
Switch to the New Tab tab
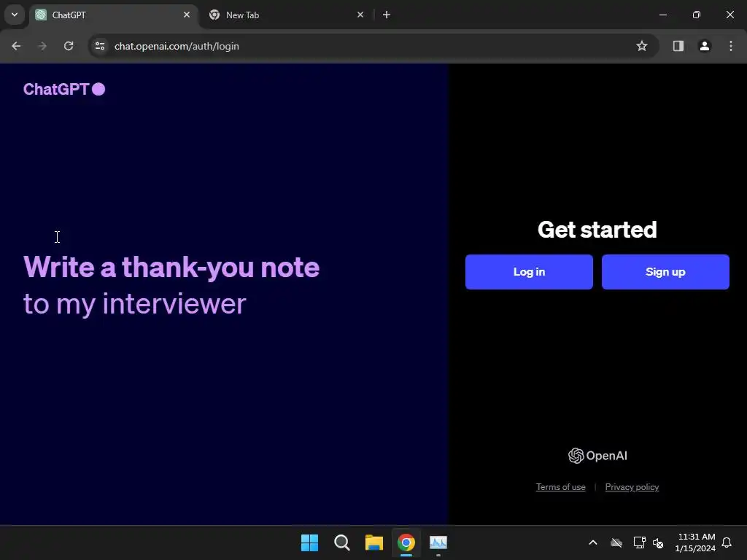286,15
